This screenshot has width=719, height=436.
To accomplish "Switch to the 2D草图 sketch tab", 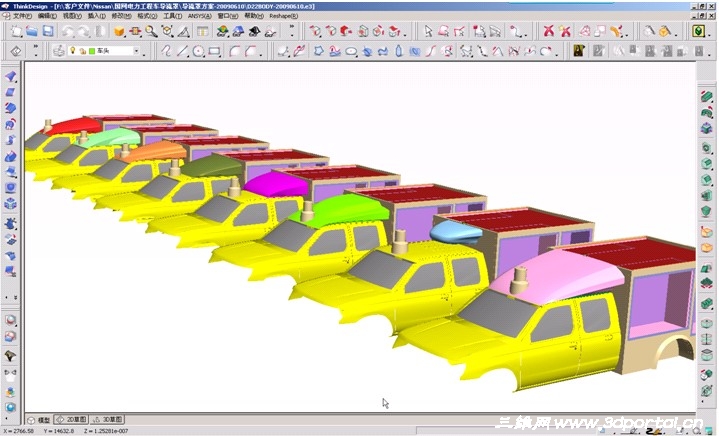I will [x=71, y=419].
